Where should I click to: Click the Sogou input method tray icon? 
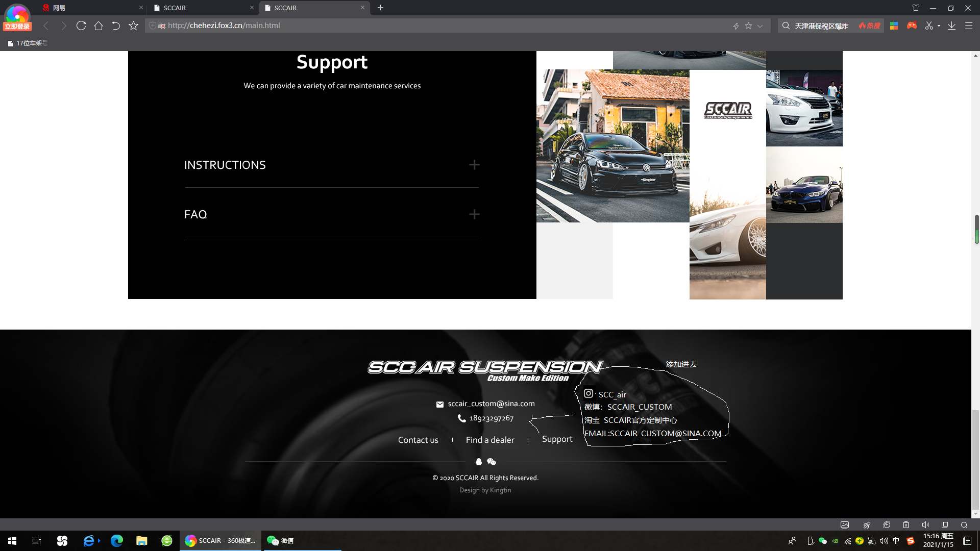click(x=911, y=541)
